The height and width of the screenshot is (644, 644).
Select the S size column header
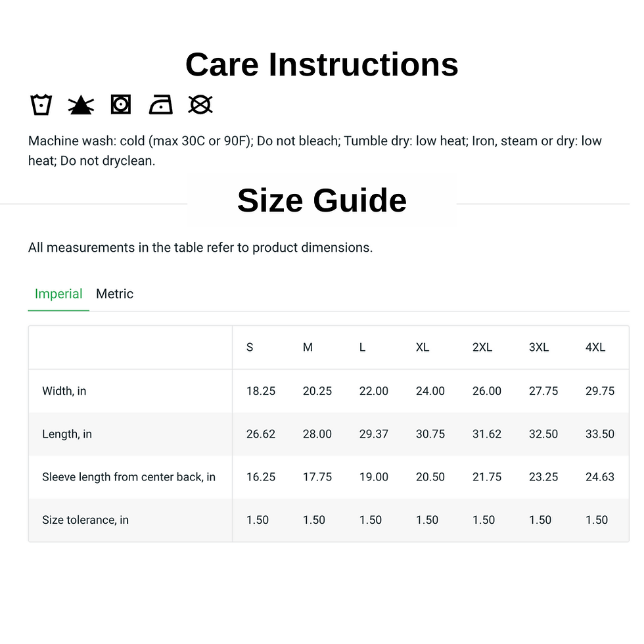coord(250,348)
